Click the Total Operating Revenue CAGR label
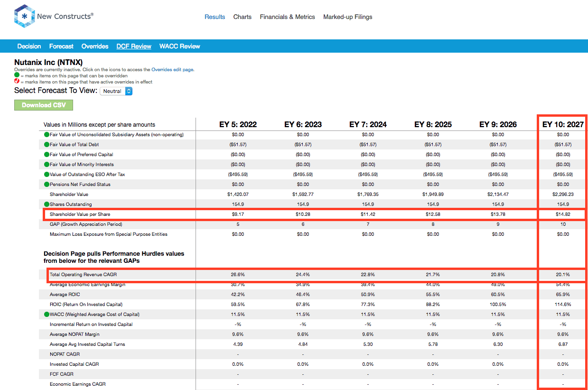The width and height of the screenshot is (588, 390). pos(83,275)
